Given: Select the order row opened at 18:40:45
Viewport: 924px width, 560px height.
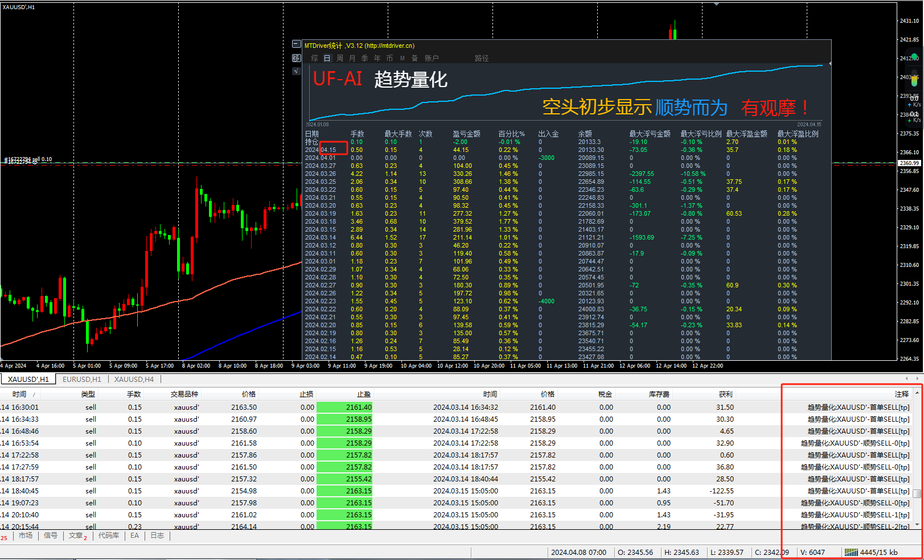Looking at the screenshot, I should [455, 491].
